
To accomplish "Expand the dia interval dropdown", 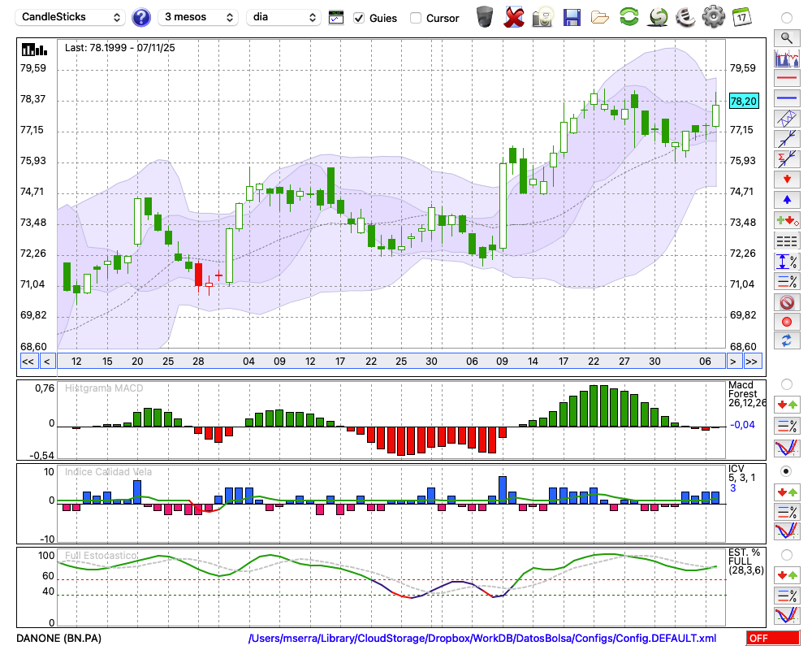I will pos(284,17).
